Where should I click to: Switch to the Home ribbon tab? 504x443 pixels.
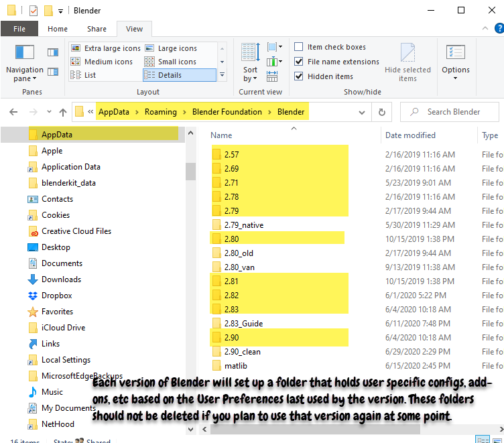58,29
